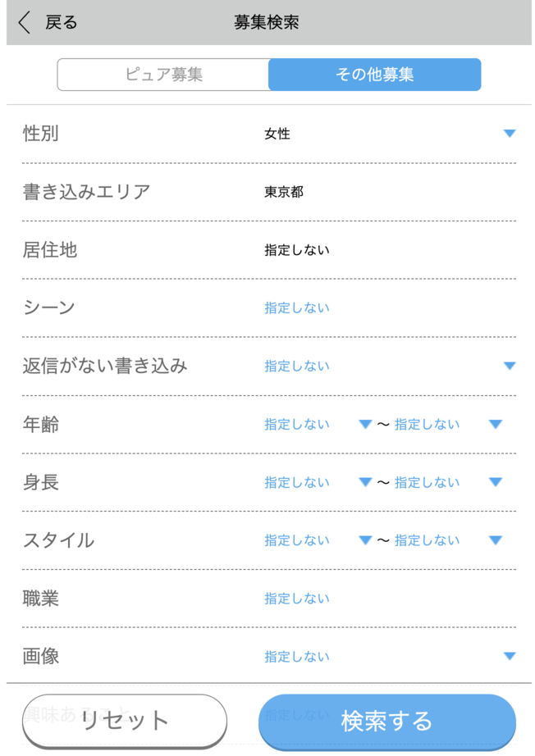The width and height of the screenshot is (535, 756).
Task: Expand the 返信がない書き込み dropdown arrow
Action: pyautogui.click(x=510, y=366)
